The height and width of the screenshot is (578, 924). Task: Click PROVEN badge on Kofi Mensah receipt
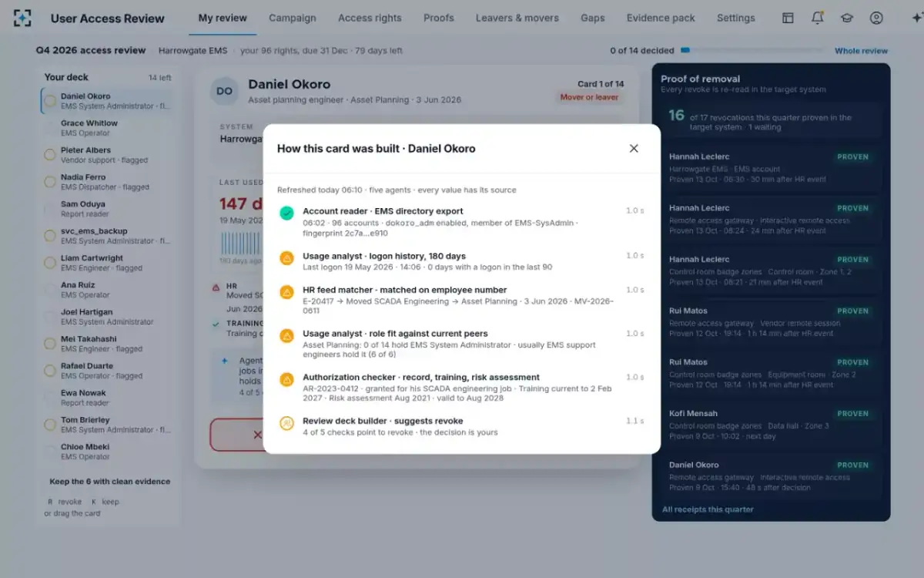pos(853,414)
